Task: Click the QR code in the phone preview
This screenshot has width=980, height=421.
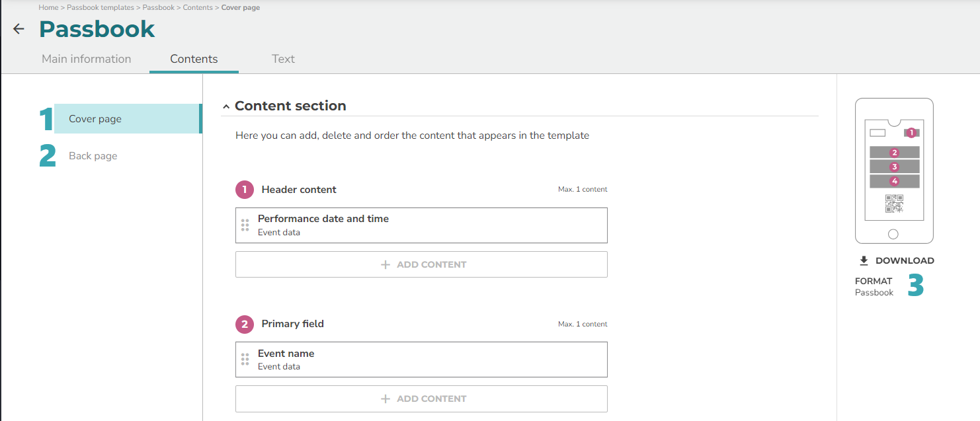Action: coord(894,204)
